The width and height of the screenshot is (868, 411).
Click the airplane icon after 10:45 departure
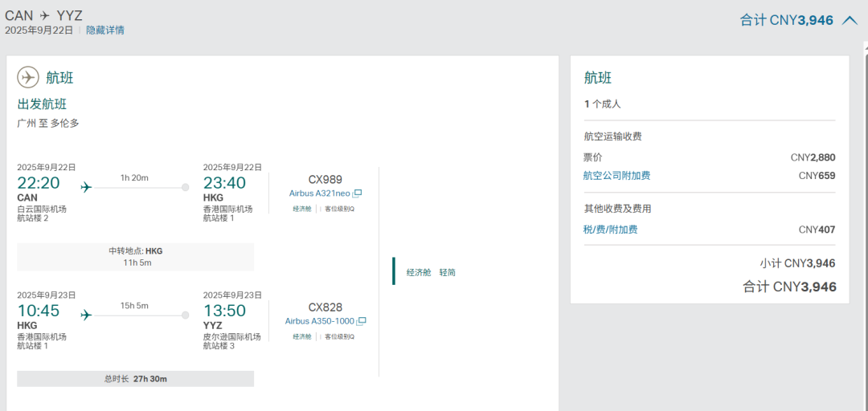point(87,315)
